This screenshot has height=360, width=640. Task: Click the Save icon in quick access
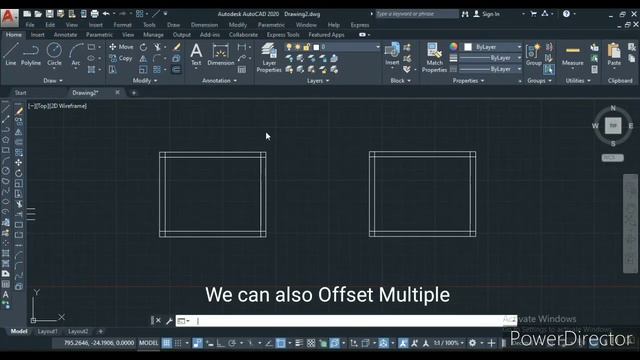49,14
